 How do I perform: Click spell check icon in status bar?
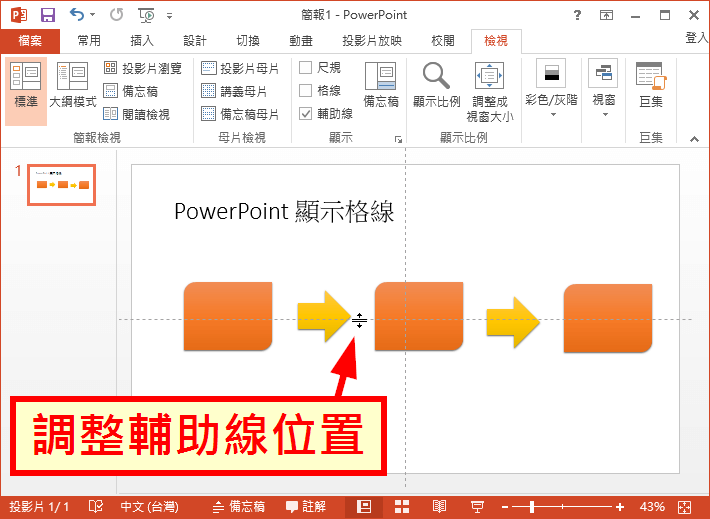(x=96, y=506)
